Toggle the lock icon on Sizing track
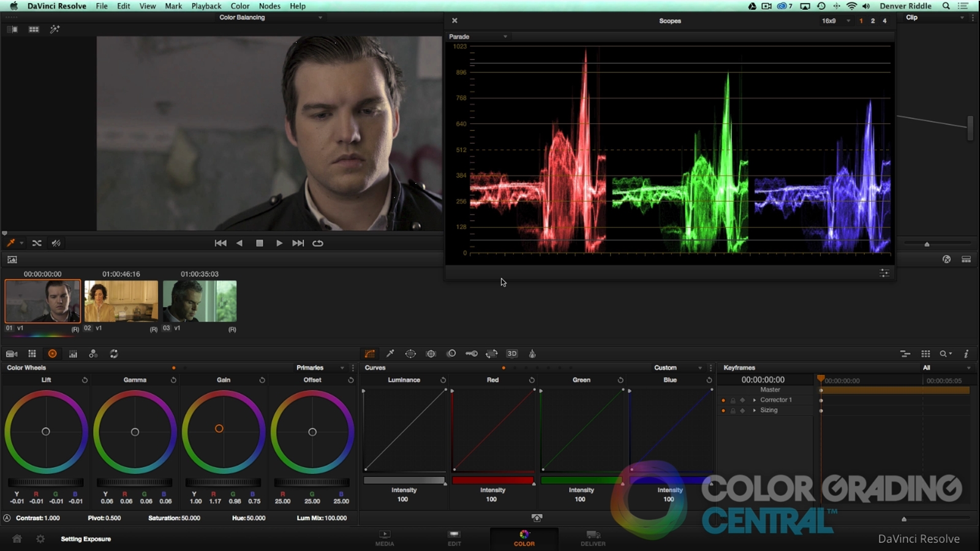The height and width of the screenshot is (551, 980). pyautogui.click(x=733, y=411)
